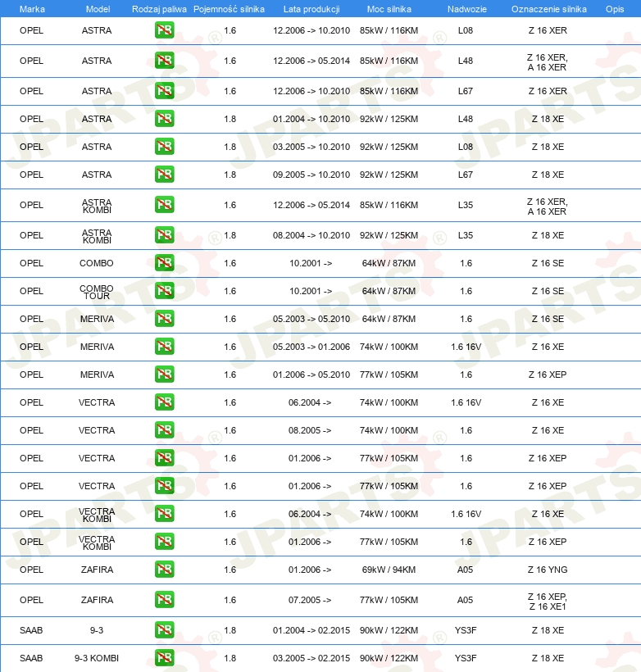Click the fuel icon in the ASTRA 1.6 L48 row
The image size is (641, 672).
tap(164, 61)
